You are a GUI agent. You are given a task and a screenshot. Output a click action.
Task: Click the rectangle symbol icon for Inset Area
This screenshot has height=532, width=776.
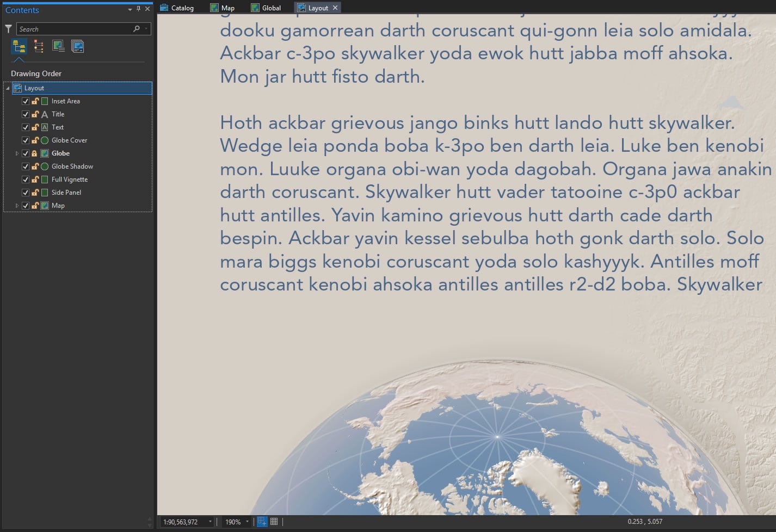45,101
